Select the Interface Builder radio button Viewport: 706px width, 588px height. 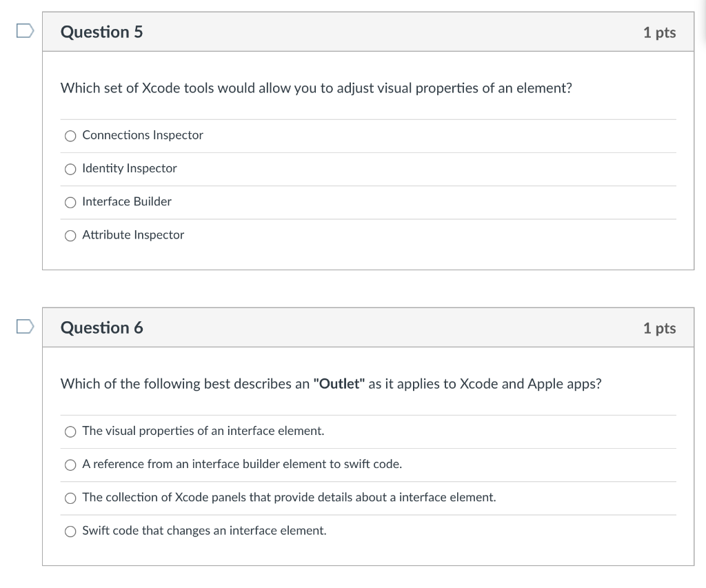tap(70, 202)
